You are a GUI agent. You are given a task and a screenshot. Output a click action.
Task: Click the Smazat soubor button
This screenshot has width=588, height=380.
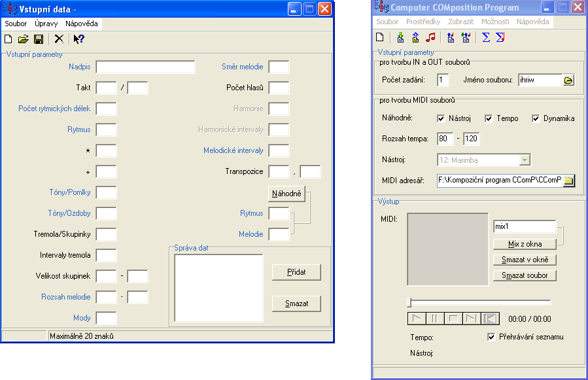[x=525, y=275]
